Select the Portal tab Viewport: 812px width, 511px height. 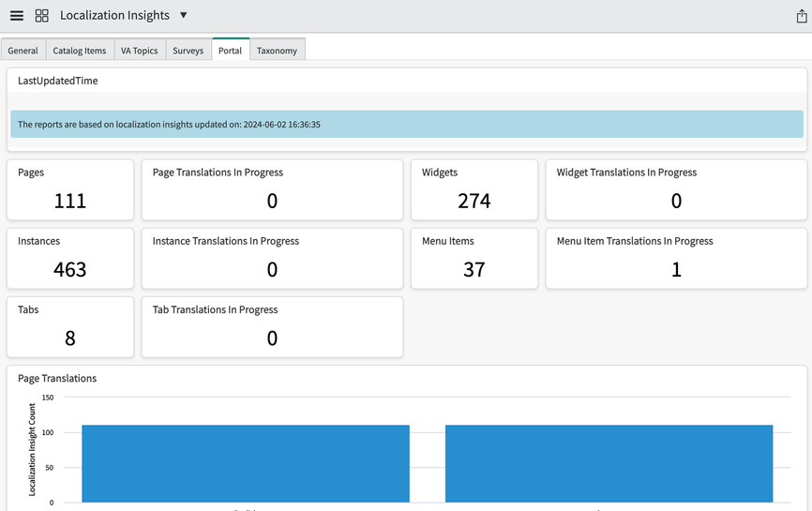[x=230, y=51]
